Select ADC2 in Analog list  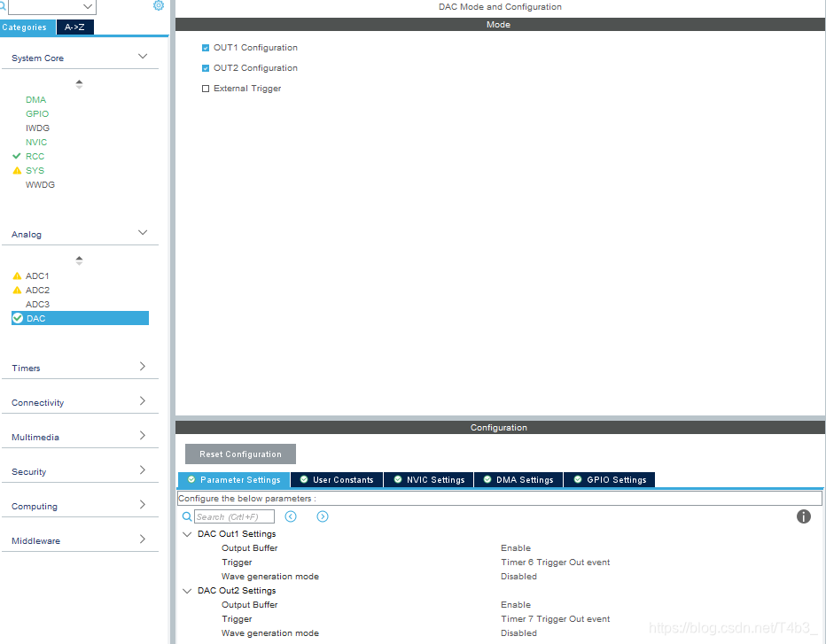[37, 291]
